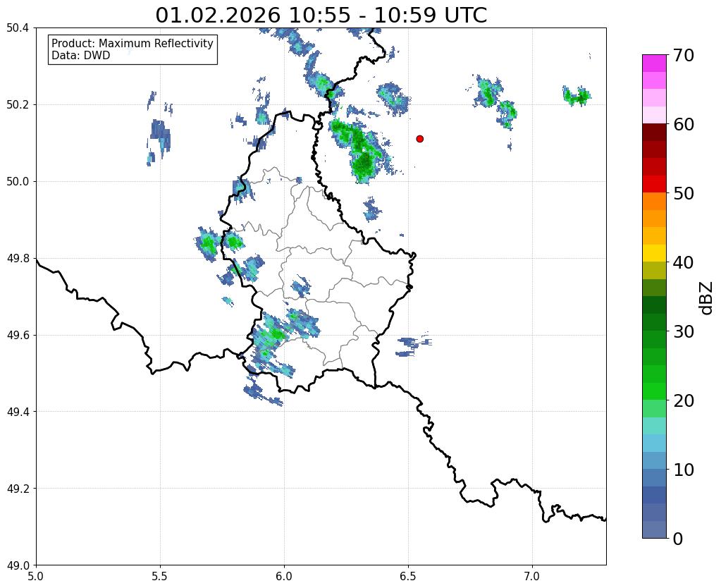Click the longitude label 6.0
This screenshot has width=721, height=588.
click(284, 576)
